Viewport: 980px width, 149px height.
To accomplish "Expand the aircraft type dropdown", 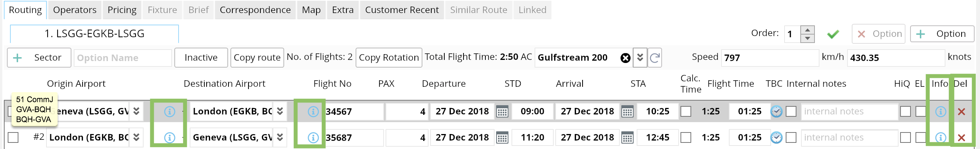I will [x=640, y=58].
